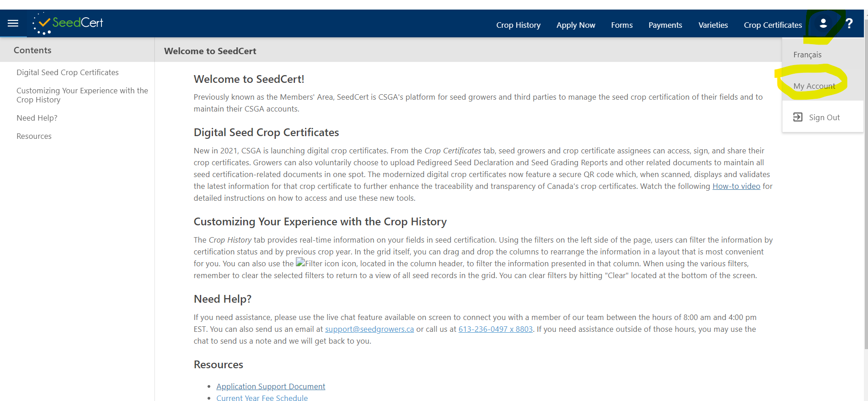Image resolution: width=868 pixels, height=401 pixels.
Task: Open the hamburger navigation menu
Action: point(13,23)
